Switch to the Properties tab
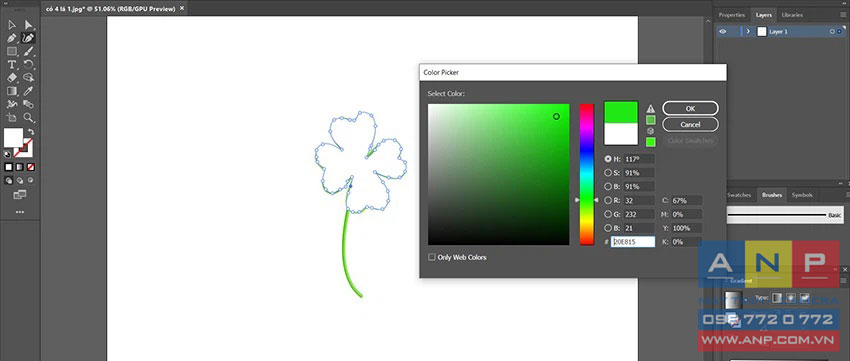This screenshot has height=361, width=850. pos(732,15)
